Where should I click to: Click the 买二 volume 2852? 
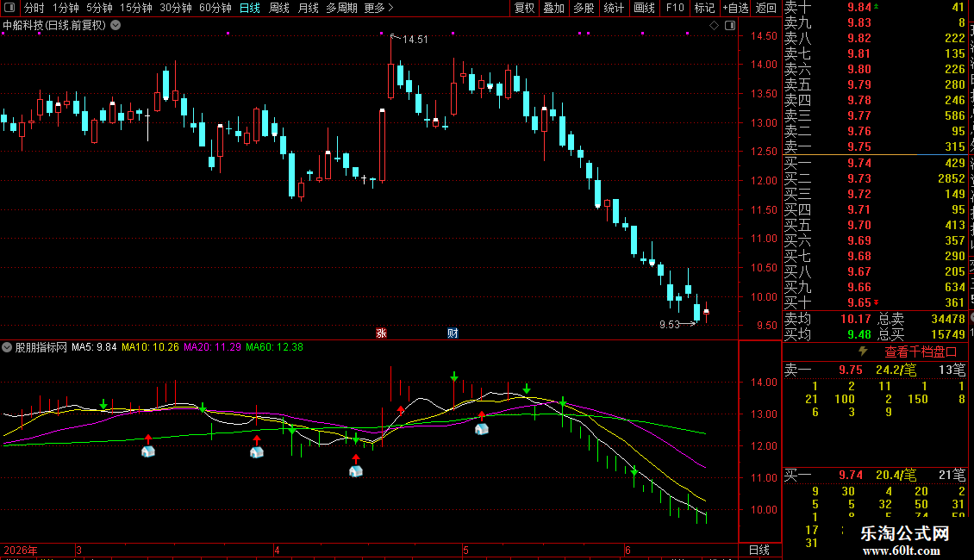pyautogui.click(x=951, y=178)
